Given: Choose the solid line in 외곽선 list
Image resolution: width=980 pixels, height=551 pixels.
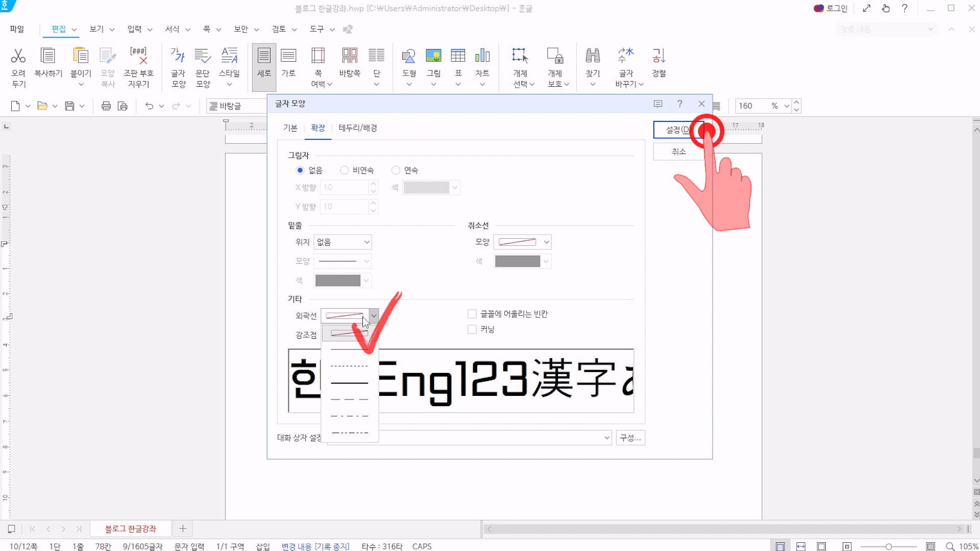Looking at the screenshot, I should pos(349,383).
